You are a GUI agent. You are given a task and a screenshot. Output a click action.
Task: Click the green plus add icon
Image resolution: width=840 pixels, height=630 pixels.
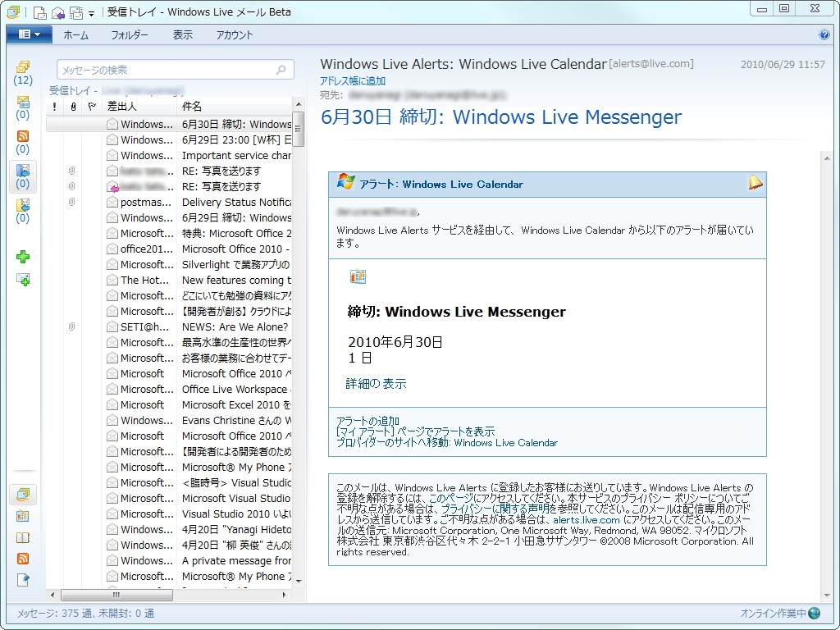click(22, 257)
